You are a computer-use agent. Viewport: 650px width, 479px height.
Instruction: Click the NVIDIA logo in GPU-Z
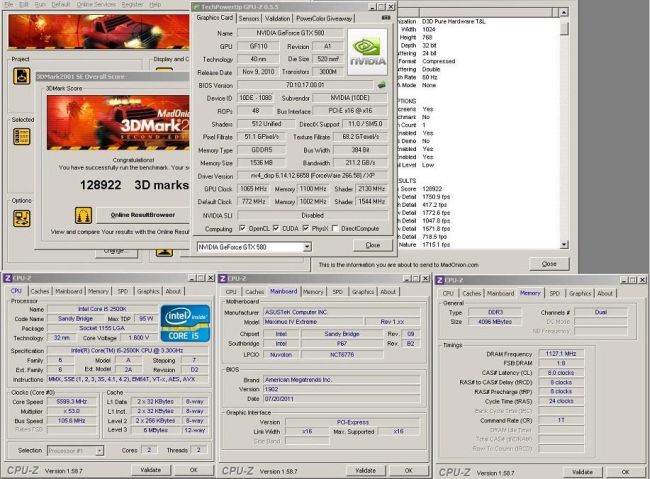367,52
